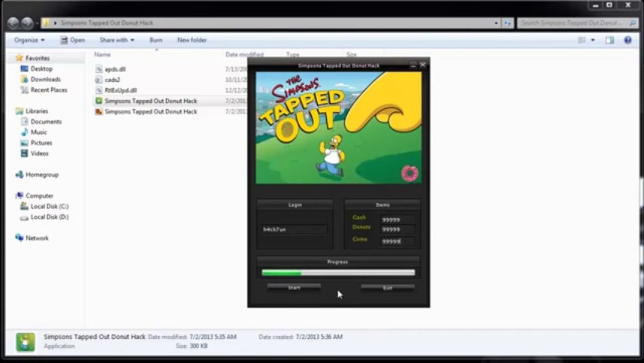Select the Pictures library icon
This screenshot has width=644, height=363.
coord(24,143)
